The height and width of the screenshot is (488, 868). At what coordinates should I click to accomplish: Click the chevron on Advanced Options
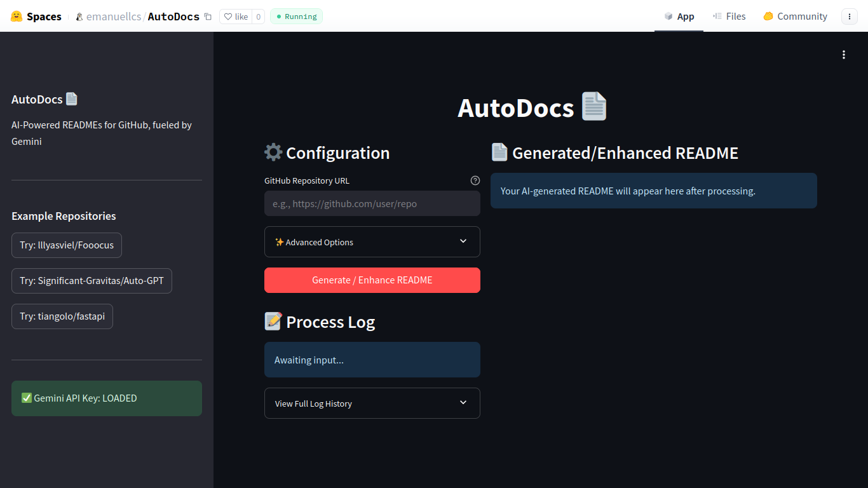click(463, 241)
